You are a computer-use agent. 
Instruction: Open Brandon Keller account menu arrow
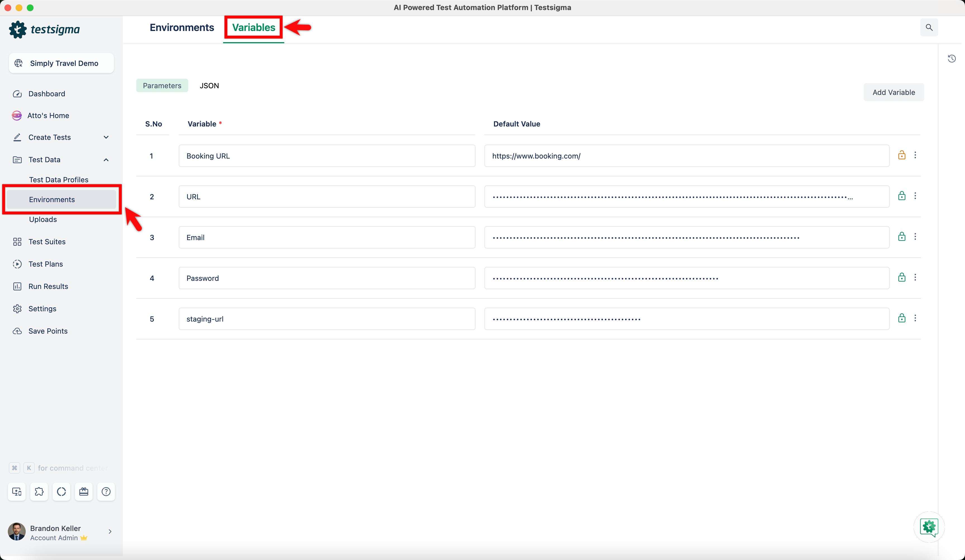[x=110, y=532]
